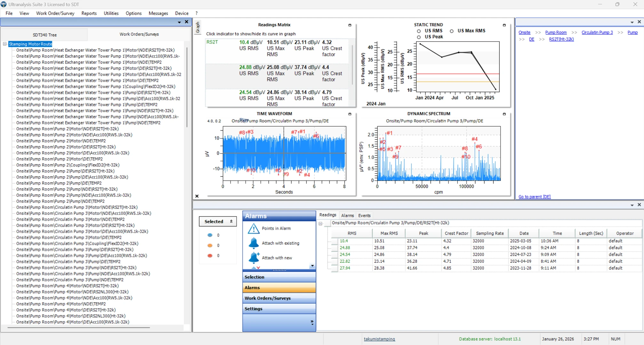Maximize the Dynamic Spectrum panel
Screen dimensions: 644x345
click(x=504, y=114)
